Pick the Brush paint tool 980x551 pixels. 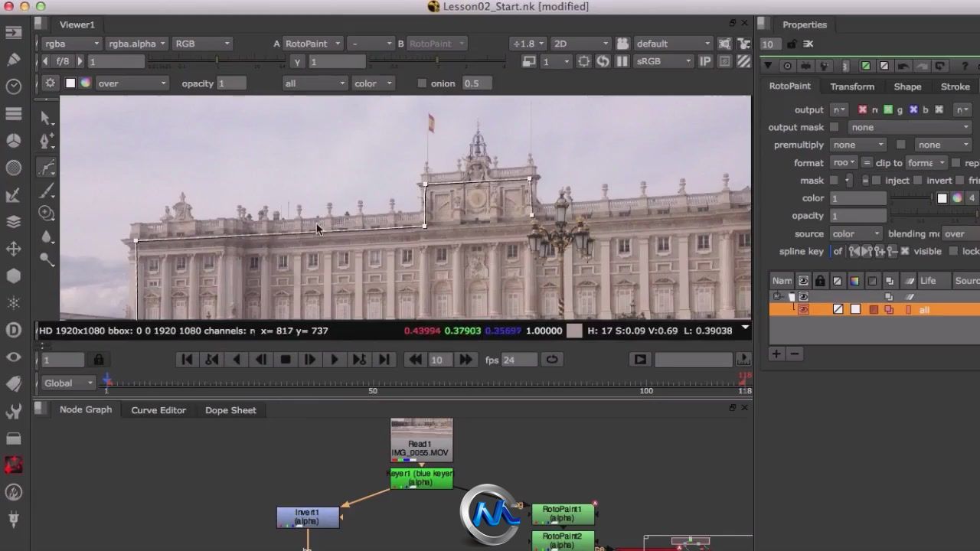pos(47,191)
